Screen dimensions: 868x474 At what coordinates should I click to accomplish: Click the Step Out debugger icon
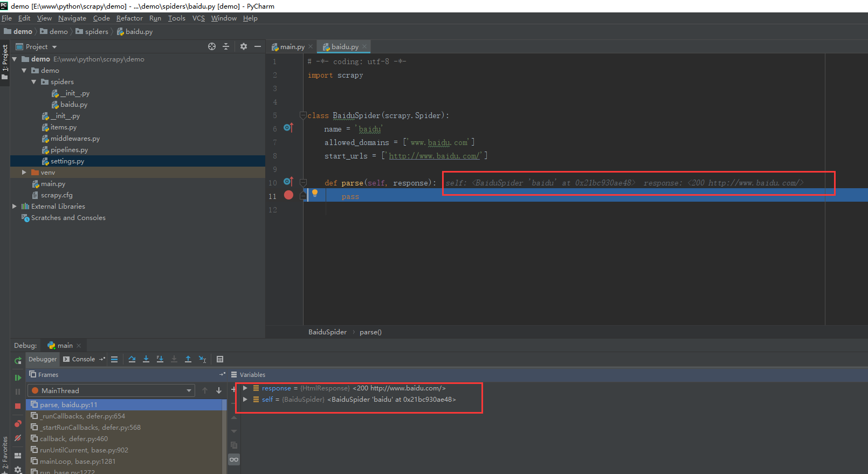(x=188, y=359)
